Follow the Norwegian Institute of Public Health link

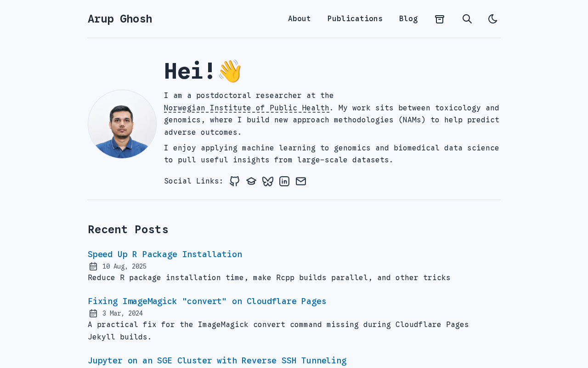247,108
